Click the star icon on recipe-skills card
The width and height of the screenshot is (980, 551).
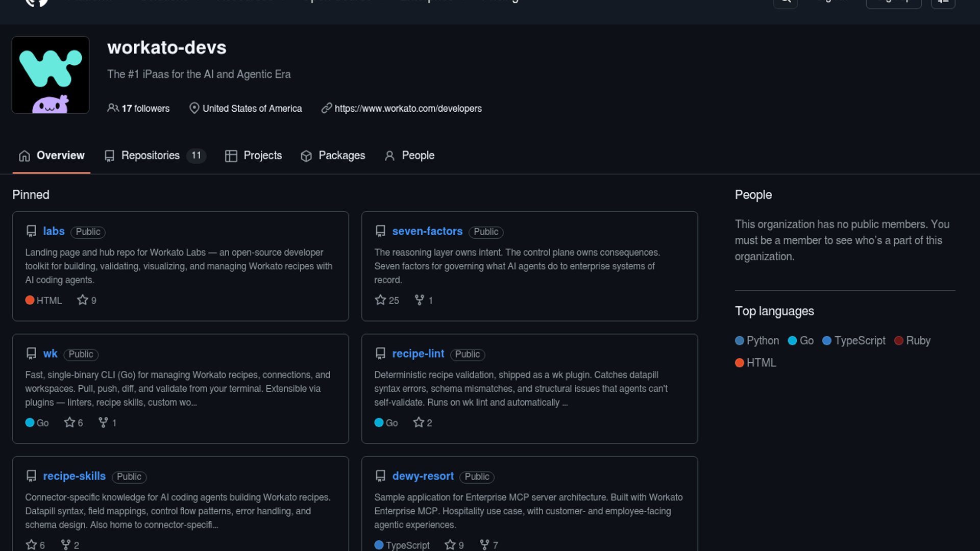(31, 545)
